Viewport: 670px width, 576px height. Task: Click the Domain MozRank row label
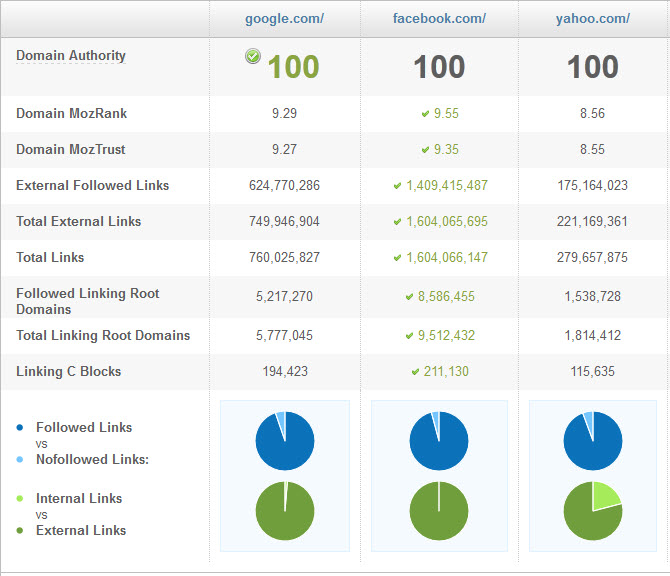point(71,113)
